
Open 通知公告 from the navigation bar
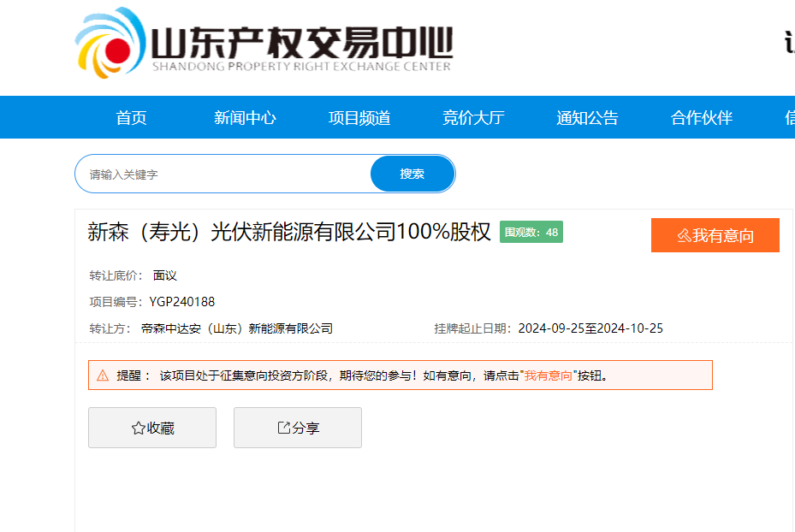[x=587, y=118]
